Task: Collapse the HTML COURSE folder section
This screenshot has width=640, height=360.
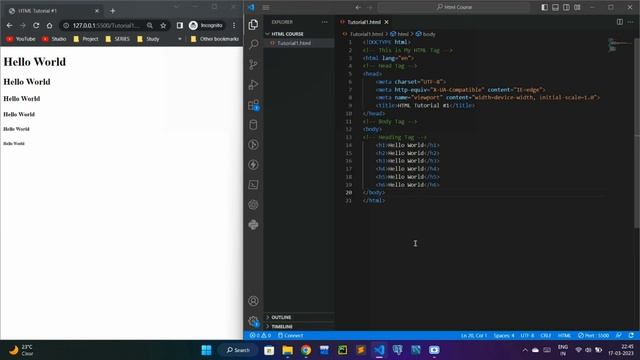Action: [x=299, y=34]
